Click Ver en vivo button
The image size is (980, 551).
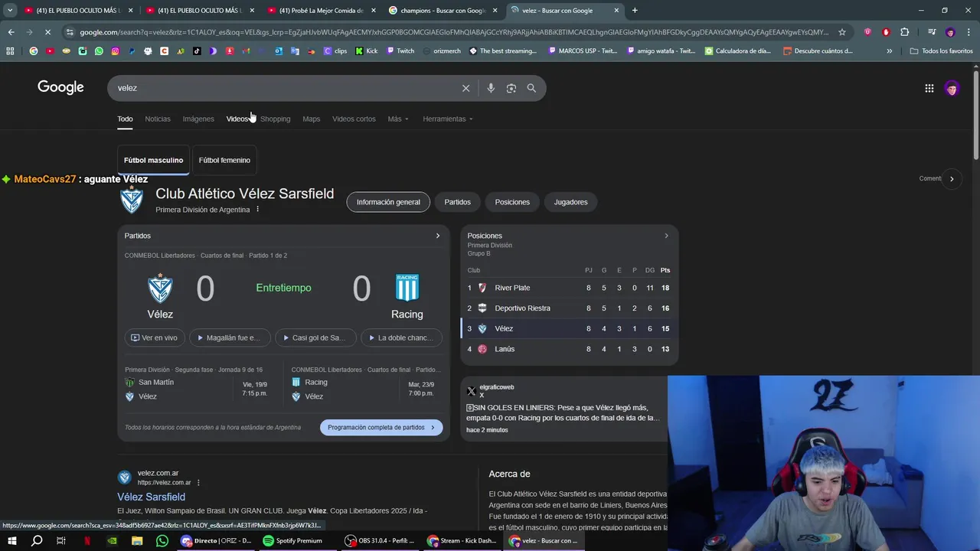tap(155, 337)
